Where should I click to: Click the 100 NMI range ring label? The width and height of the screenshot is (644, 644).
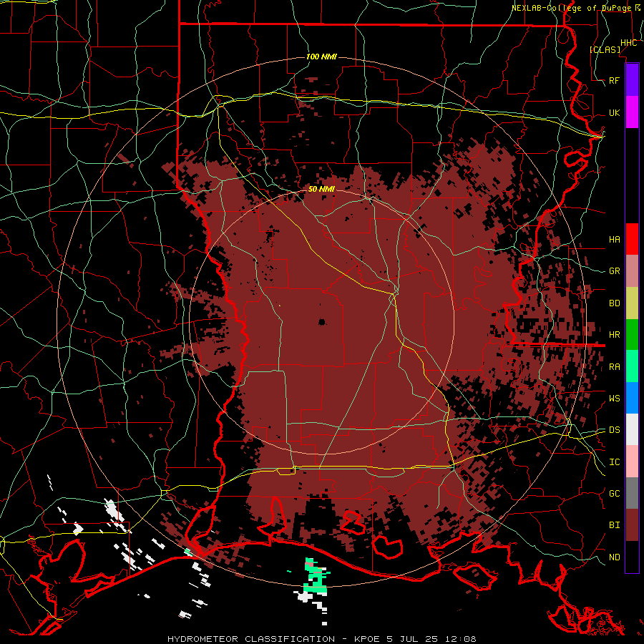click(x=321, y=57)
